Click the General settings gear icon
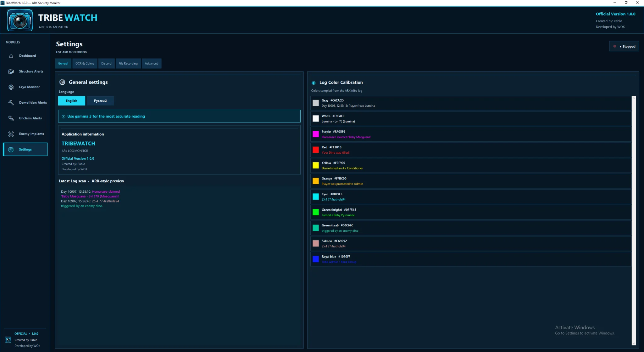644x352 pixels. (62, 82)
